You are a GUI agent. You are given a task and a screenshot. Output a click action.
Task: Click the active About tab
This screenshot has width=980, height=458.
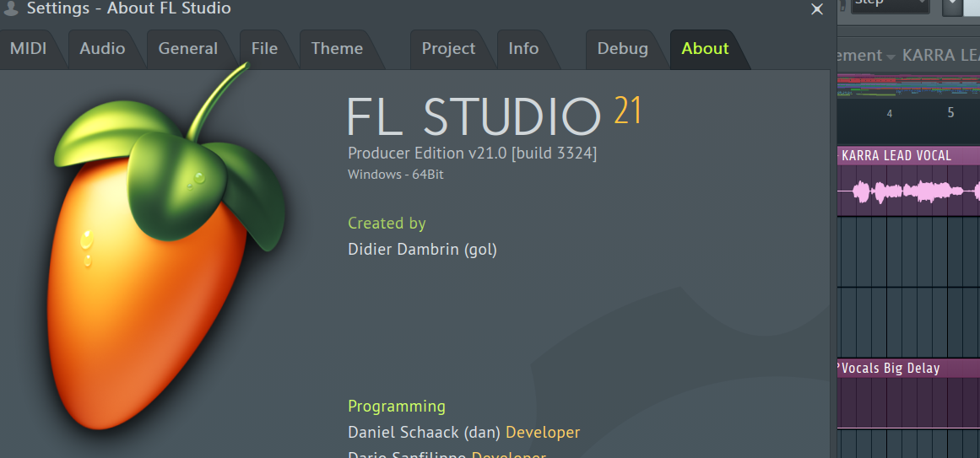coord(705,49)
